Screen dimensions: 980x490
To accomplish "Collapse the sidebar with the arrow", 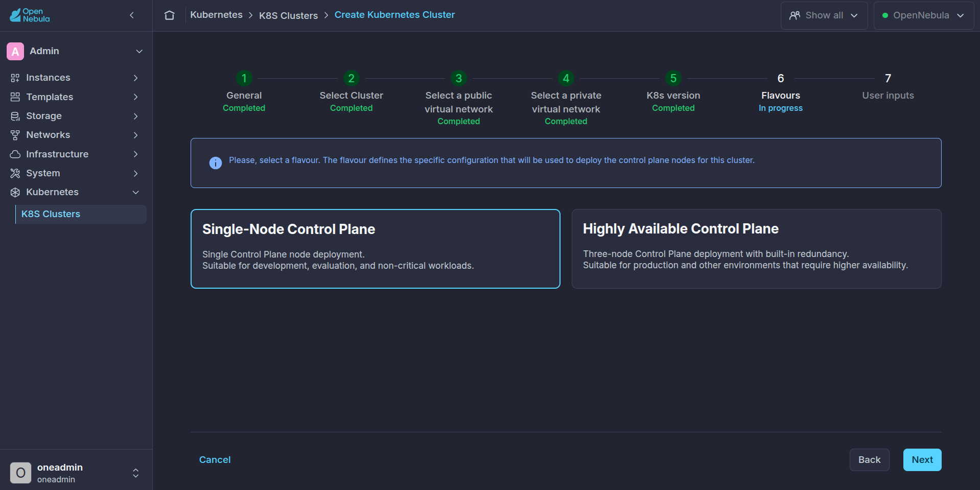I will coord(132,15).
